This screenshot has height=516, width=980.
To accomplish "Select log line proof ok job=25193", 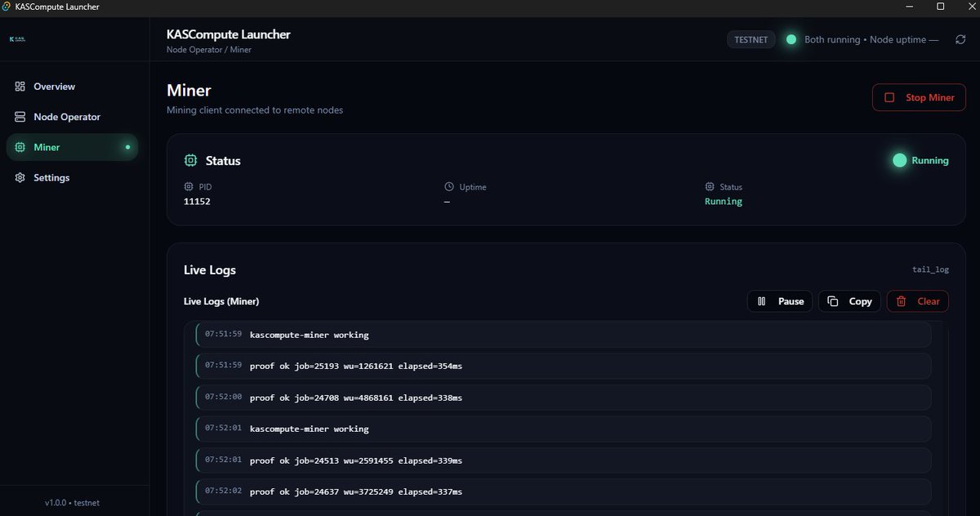I will [x=563, y=366].
